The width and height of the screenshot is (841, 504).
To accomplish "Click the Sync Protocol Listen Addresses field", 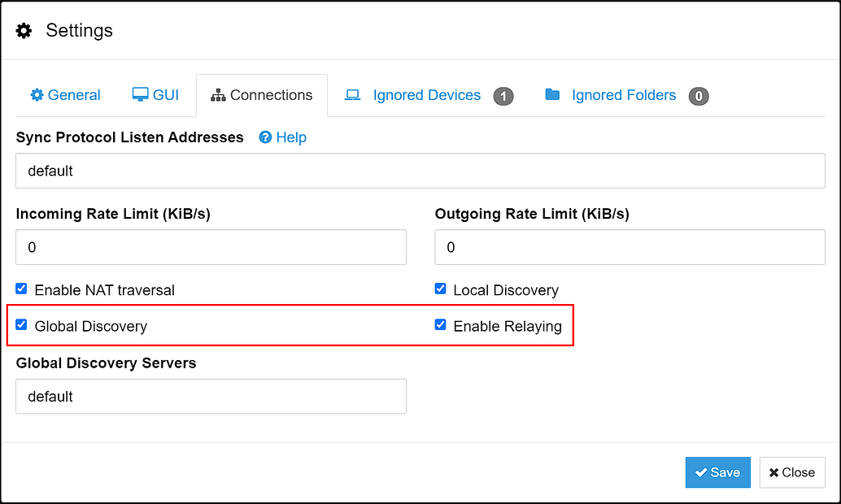I will [x=420, y=171].
